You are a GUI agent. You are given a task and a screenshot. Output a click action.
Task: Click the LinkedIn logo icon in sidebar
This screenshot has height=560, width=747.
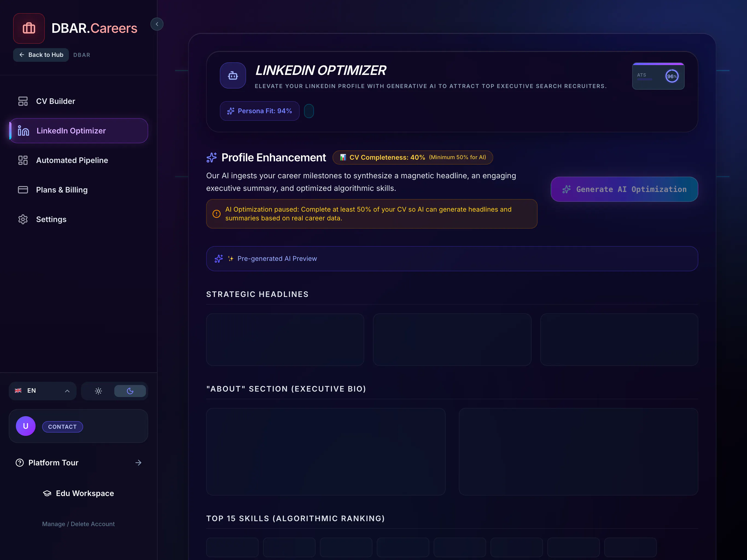coord(23,131)
